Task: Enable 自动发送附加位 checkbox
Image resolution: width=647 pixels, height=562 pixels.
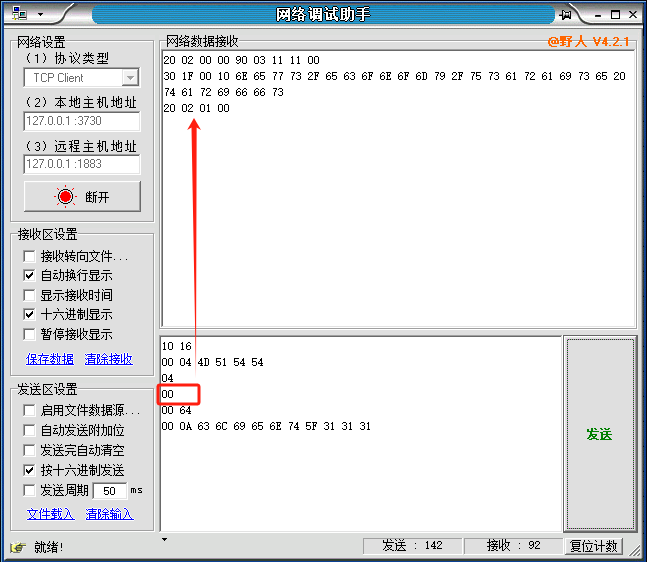Action: (29, 430)
